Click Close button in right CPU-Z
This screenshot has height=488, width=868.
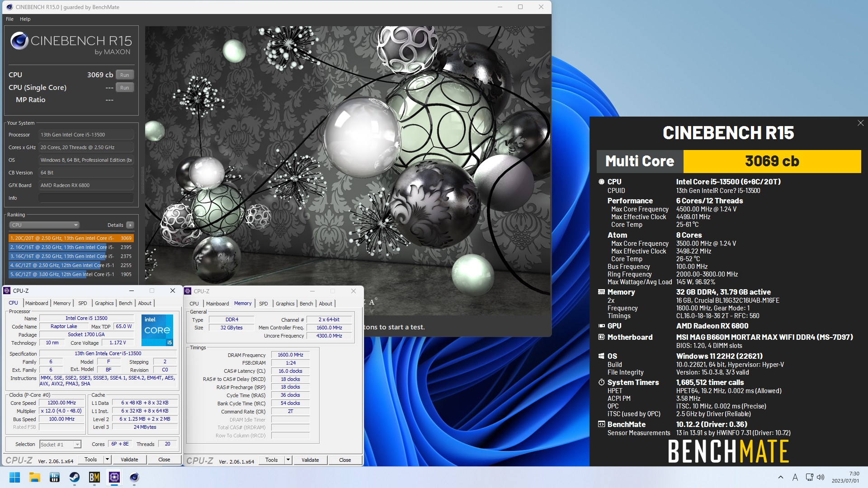tap(345, 460)
